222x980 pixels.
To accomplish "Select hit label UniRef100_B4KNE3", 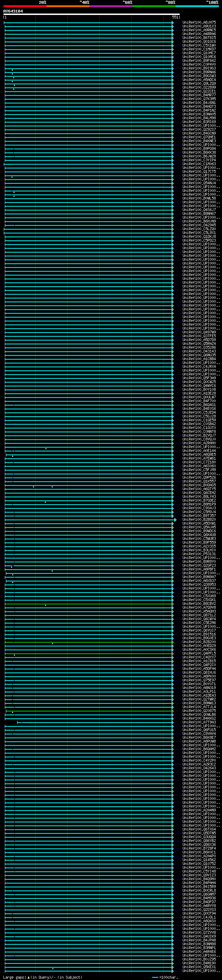I will 199,141.
